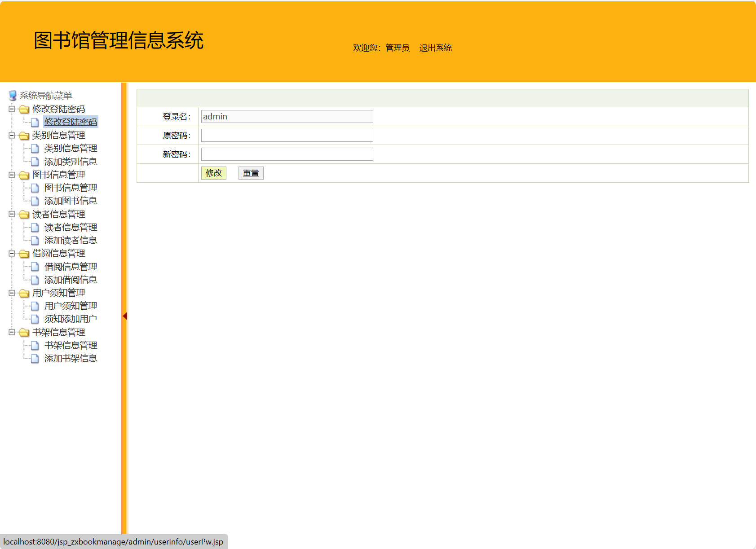756x549 pixels.
Task: Collapse the 类别信息管理 tree node
Action: pyautogui.click(x=11, y=135)
